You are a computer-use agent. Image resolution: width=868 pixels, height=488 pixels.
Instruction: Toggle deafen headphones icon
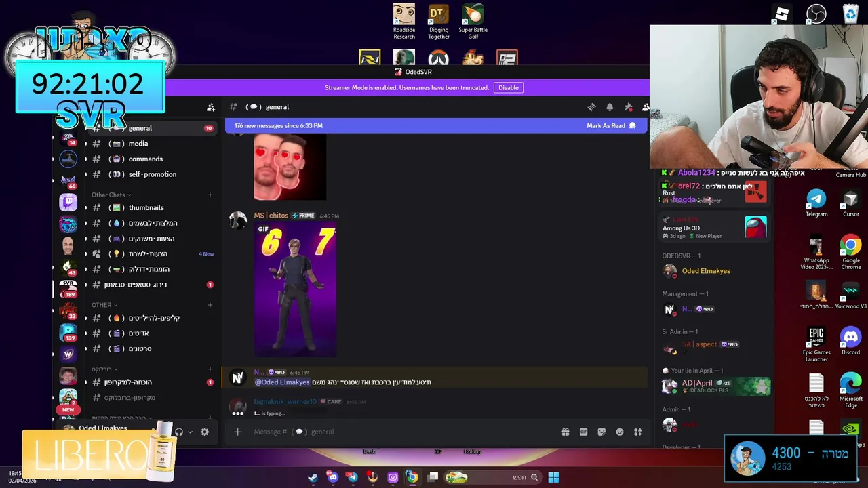179,432
